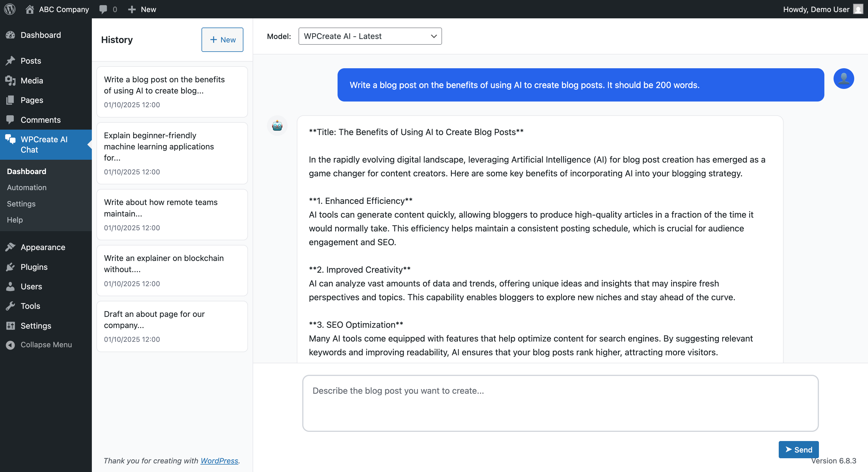Start a new chat with the New button
The height and width of the screenshot is (472, 868).
[222, 40]
